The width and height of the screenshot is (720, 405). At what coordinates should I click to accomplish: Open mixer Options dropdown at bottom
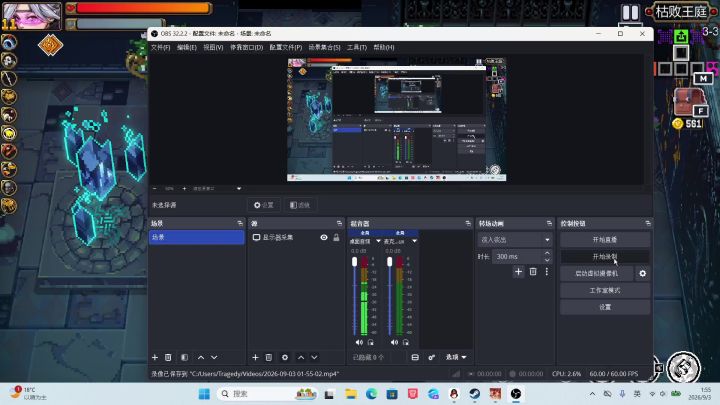[456, 357]
